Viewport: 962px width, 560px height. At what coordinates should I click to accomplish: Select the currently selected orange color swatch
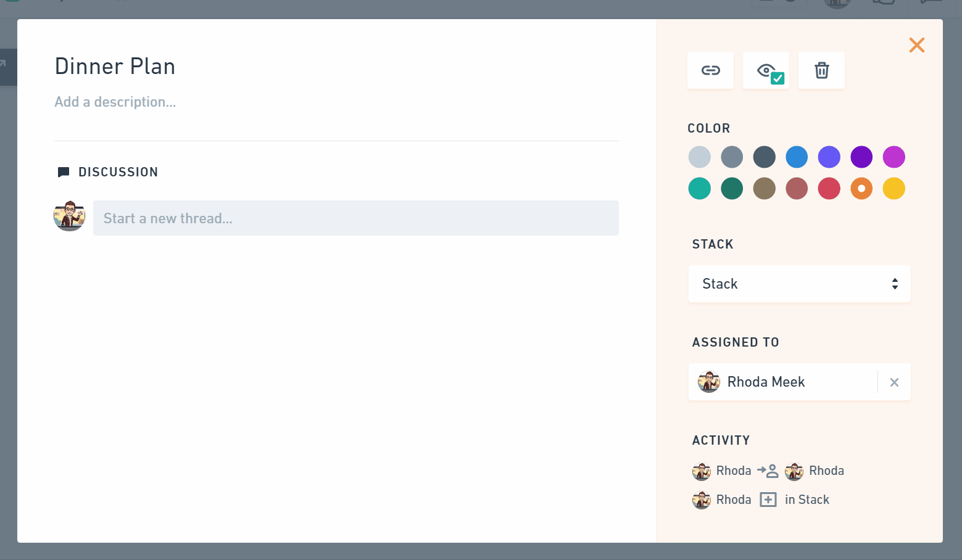coord(861,189)
